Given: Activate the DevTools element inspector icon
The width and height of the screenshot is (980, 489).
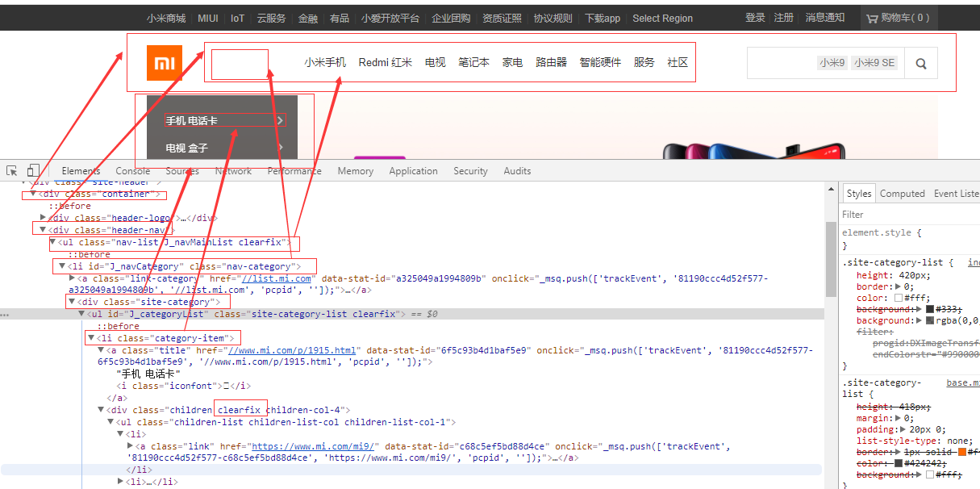Looking at the screenshot, I should coord(12,170).
